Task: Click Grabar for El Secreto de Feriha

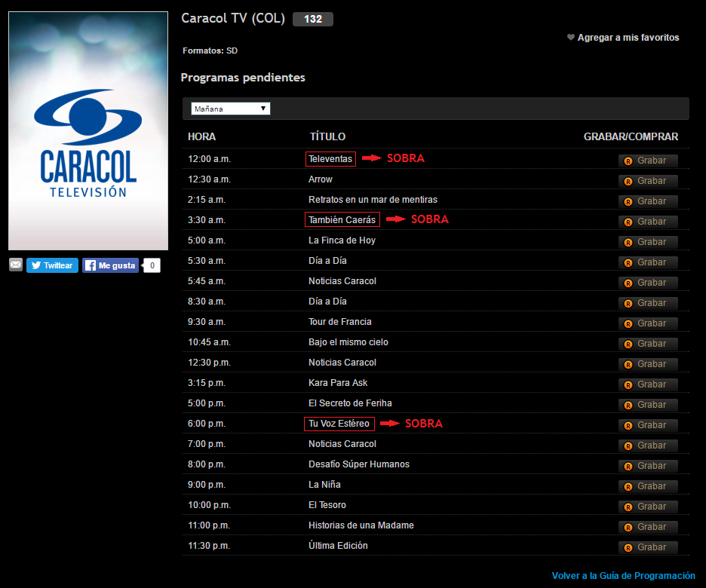Action: click(648, 405)
